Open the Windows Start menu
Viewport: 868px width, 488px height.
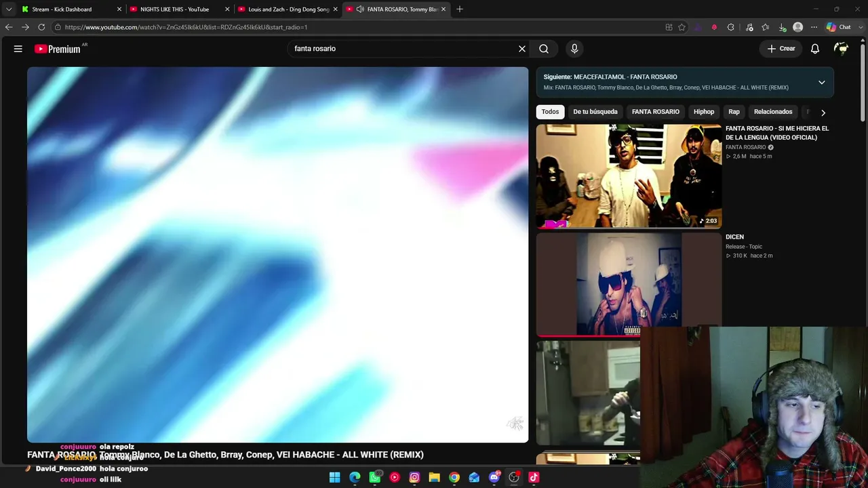click(335, 477)
